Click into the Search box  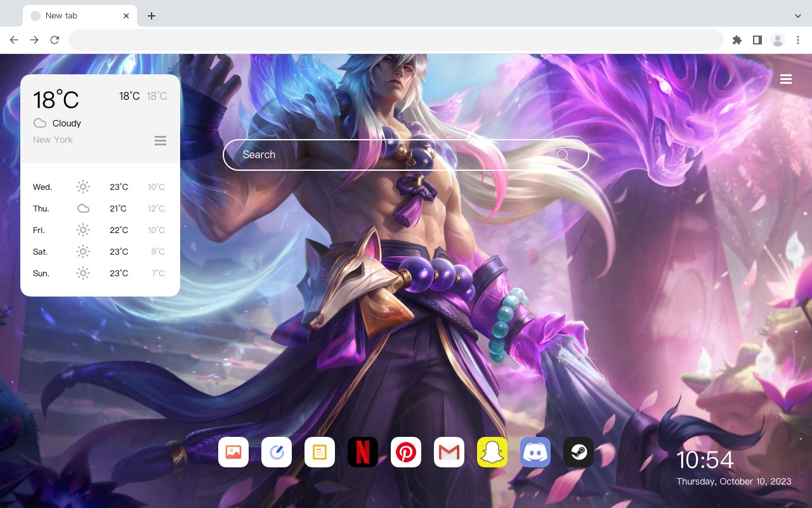click(406, 154)
